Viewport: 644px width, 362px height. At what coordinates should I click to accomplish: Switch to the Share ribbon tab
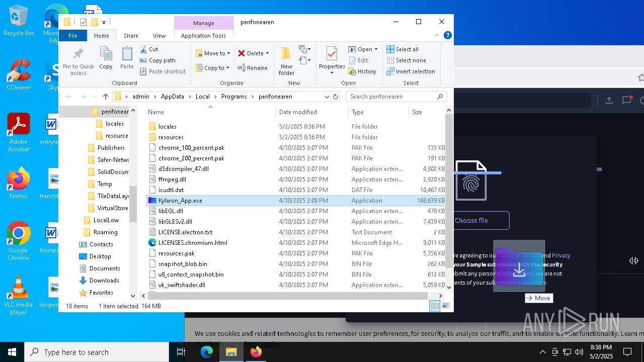[131, 36]
